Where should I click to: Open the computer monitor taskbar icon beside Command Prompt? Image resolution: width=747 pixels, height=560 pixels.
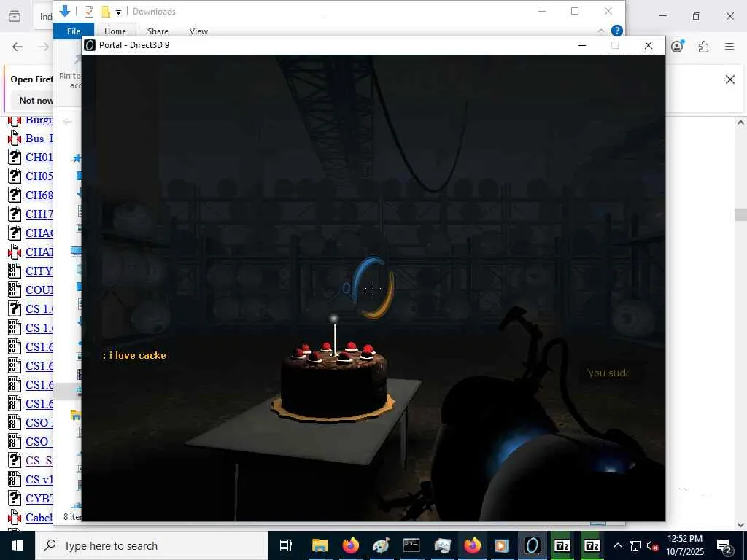tap(442, 545)
